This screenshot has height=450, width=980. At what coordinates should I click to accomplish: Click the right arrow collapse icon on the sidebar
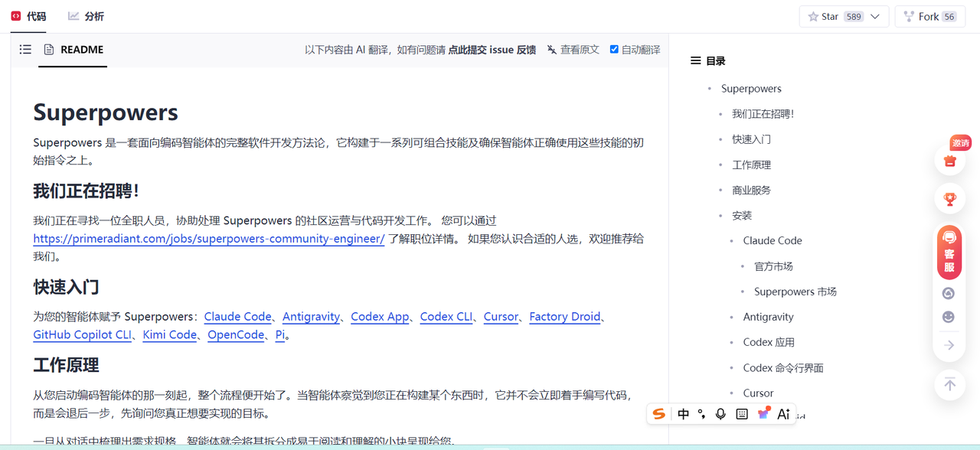[949, 345]
